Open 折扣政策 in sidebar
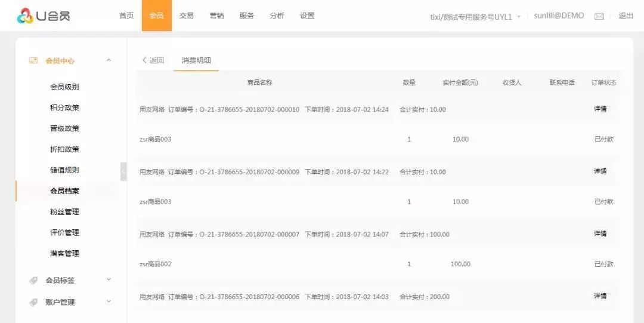Viewport: 644px width, 323px height. 64,149
